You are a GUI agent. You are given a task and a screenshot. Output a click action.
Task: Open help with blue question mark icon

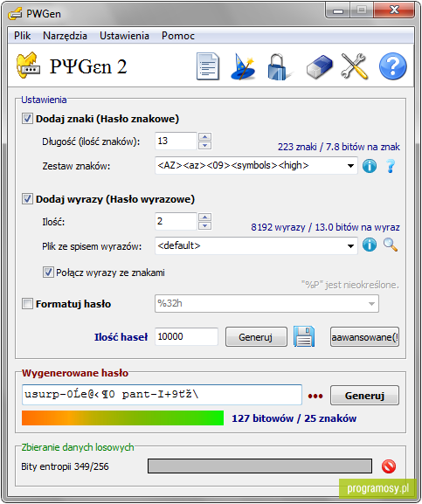(393, 66)
